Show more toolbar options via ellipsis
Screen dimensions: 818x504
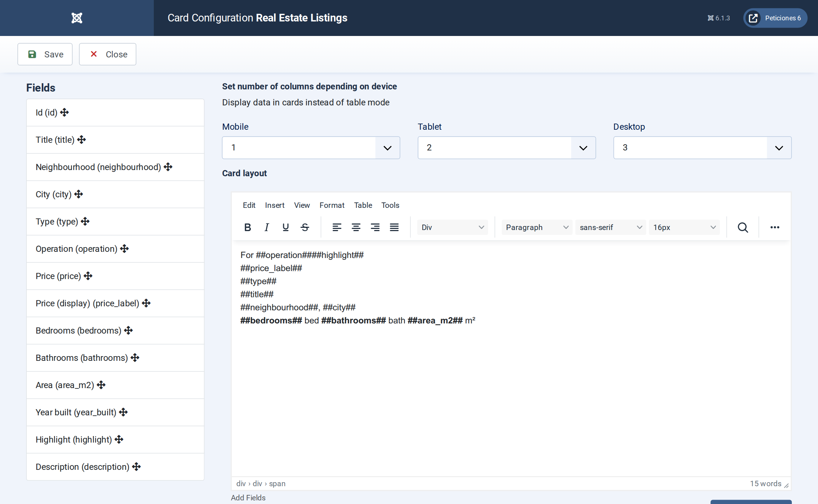775,227
